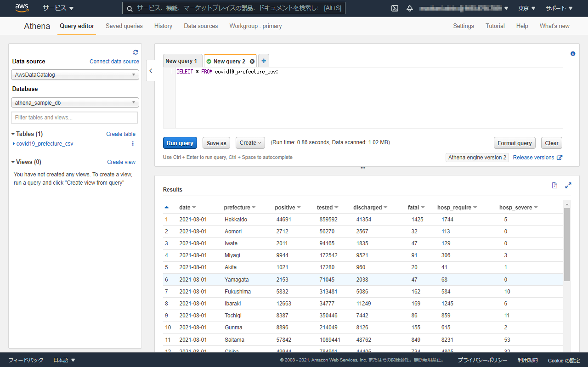588x367 pixels.
Task: Open the 東京 region dropdown
Action: [527, 8]
